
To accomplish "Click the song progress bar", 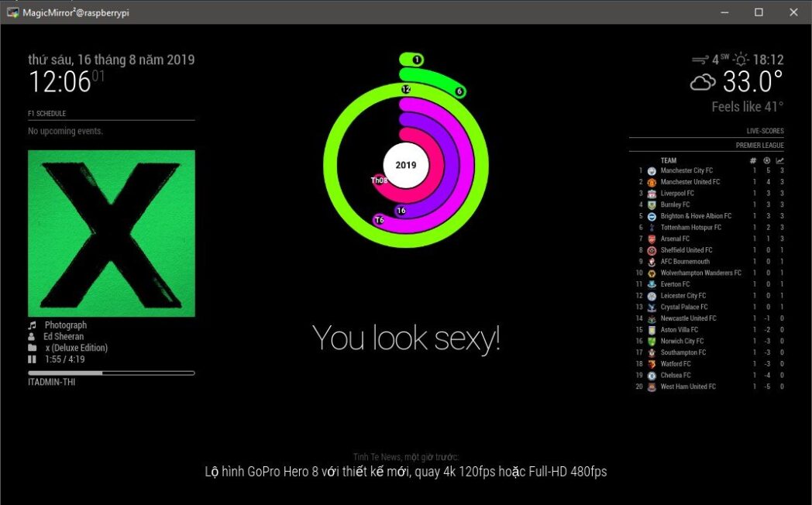I will pos(111,373).
